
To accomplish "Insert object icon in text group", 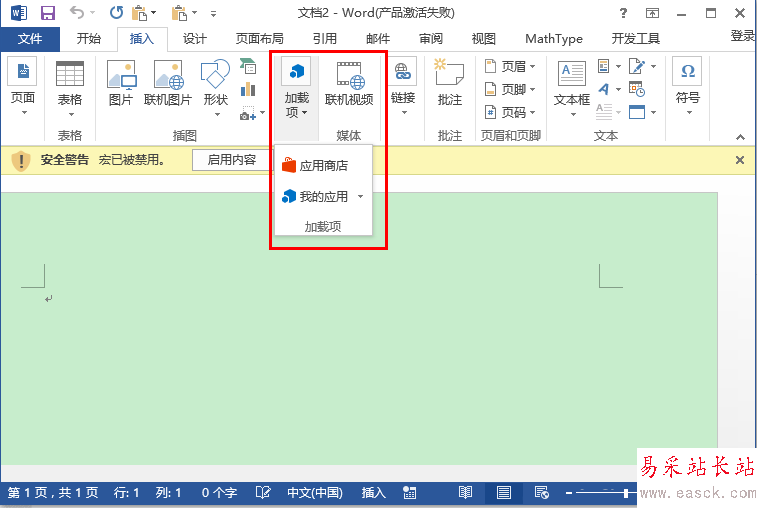I will [x=636, y=112].
